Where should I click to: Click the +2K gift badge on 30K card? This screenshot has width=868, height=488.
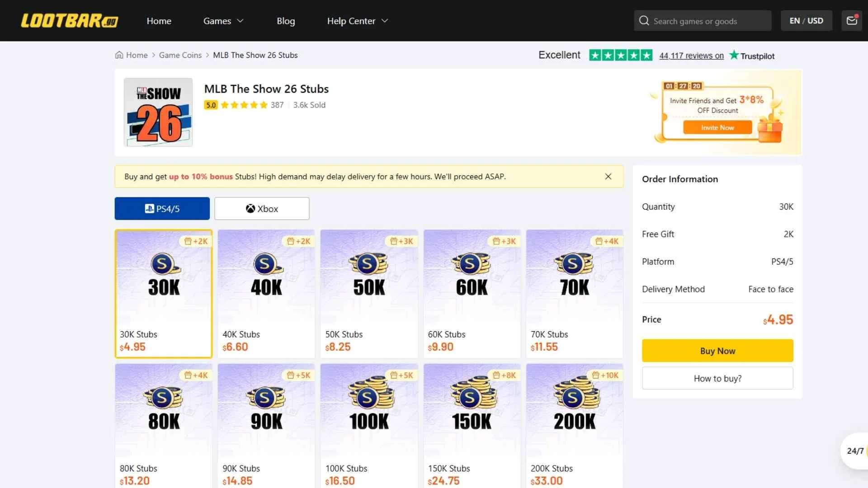pyautogui.click(x=196, y=241)
